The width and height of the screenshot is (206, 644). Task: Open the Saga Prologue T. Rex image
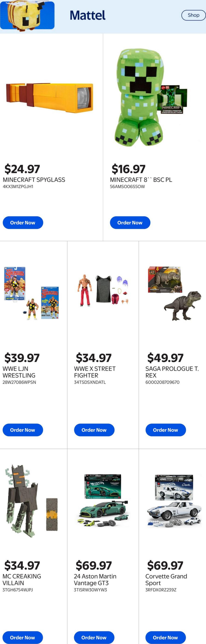pyautogui.click(x=174, y=293)
